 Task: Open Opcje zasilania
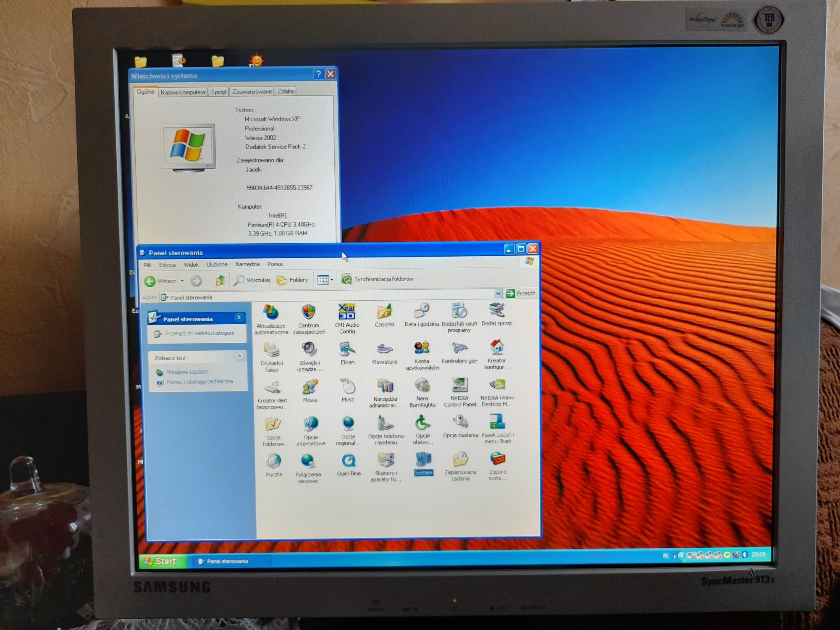(x=460, y=427)
